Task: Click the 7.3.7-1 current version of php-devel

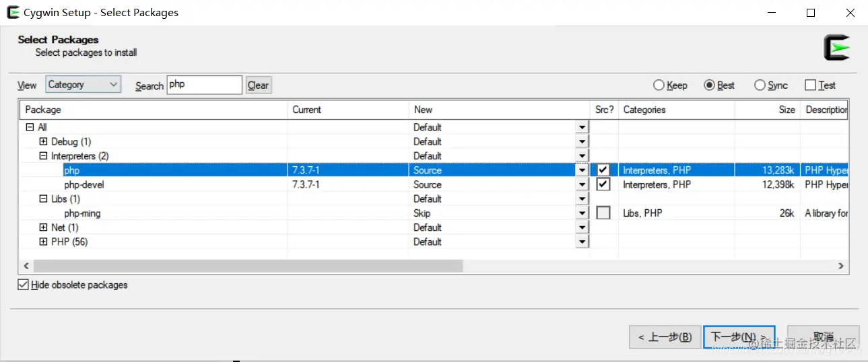Action: point(306,184)
